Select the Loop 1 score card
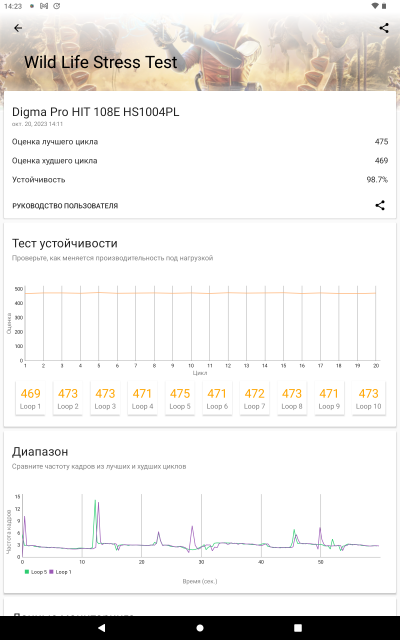 30,398
